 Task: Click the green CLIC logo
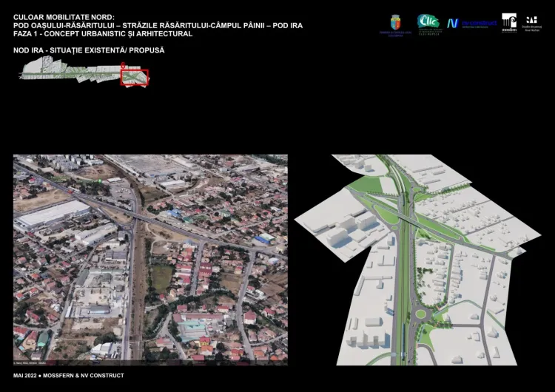(428, 23)
